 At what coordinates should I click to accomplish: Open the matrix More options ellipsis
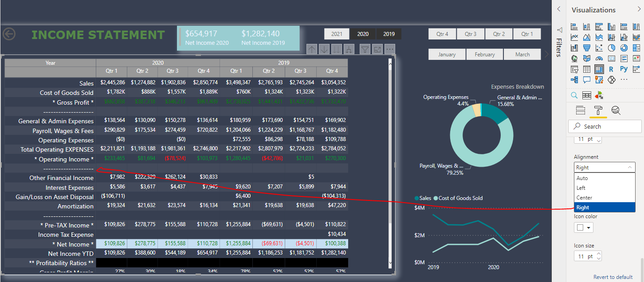point(390,50)
